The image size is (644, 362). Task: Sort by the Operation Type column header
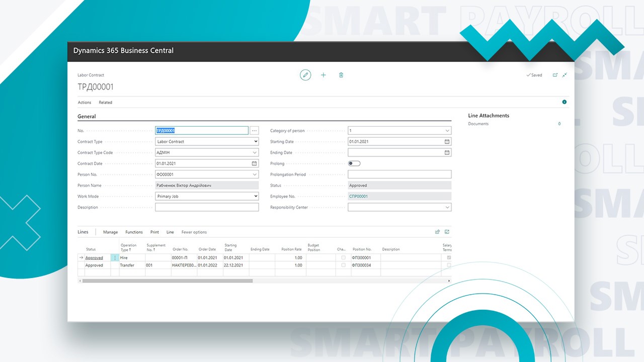129,247
